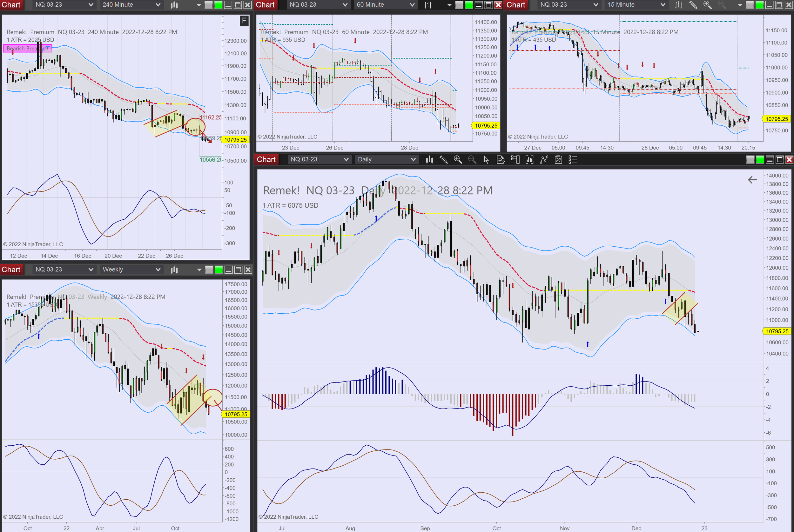
Task: Open Properties list icon in Daily toolbar
Action: (573, 159)
